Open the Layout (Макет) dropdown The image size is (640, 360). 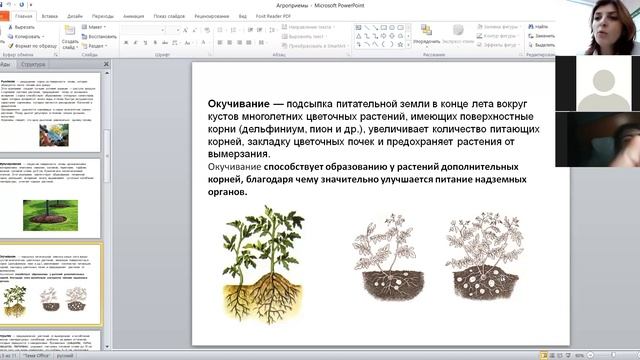click(x=94, y=27)
